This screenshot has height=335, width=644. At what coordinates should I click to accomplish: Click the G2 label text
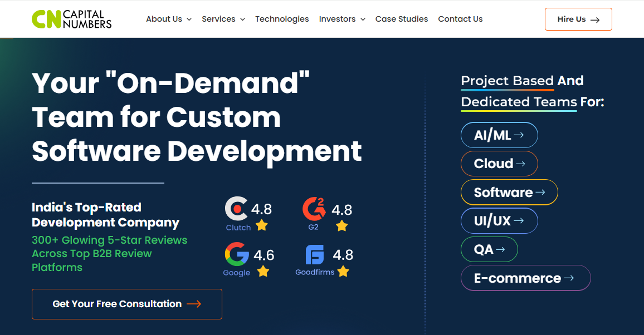coord(314,227)
